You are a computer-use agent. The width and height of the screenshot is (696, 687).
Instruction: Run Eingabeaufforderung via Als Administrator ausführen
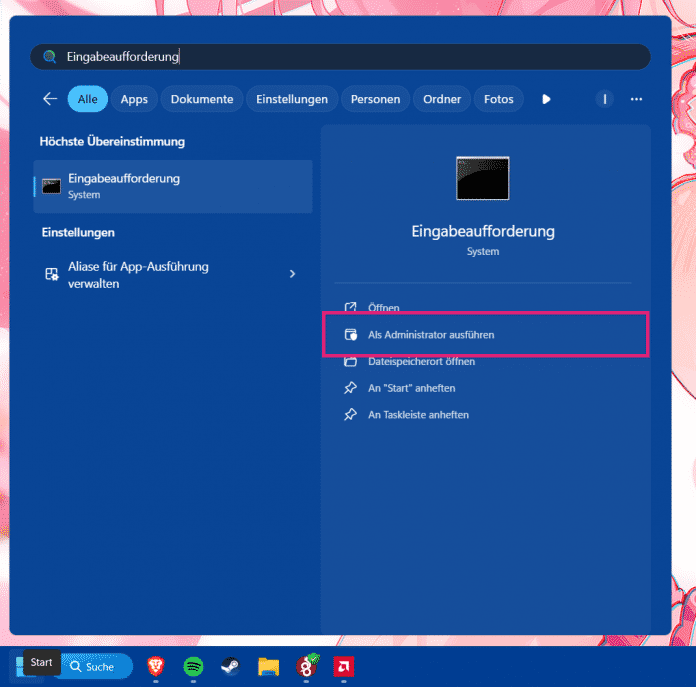[431, 335]
